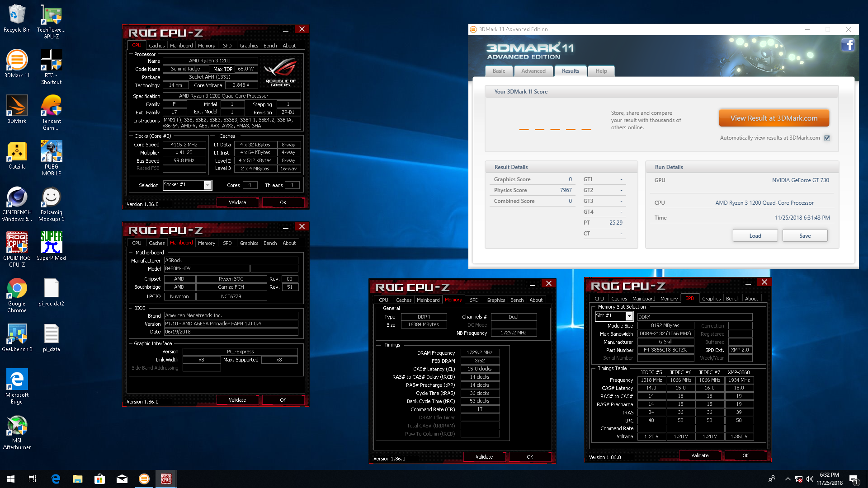Open the Catzilla desktop icon

pos(17,155)
